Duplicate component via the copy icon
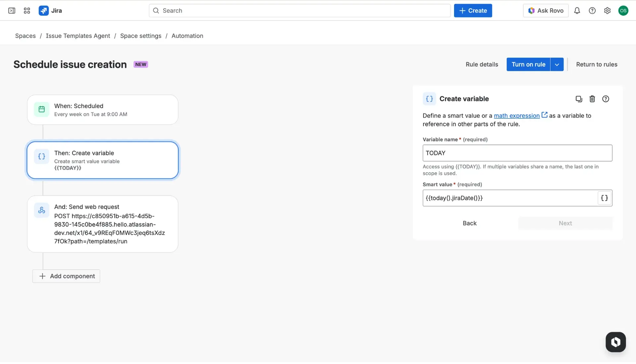Image resolution: width=636 pixels, height=364 pixels. click(x=579, y=99)
